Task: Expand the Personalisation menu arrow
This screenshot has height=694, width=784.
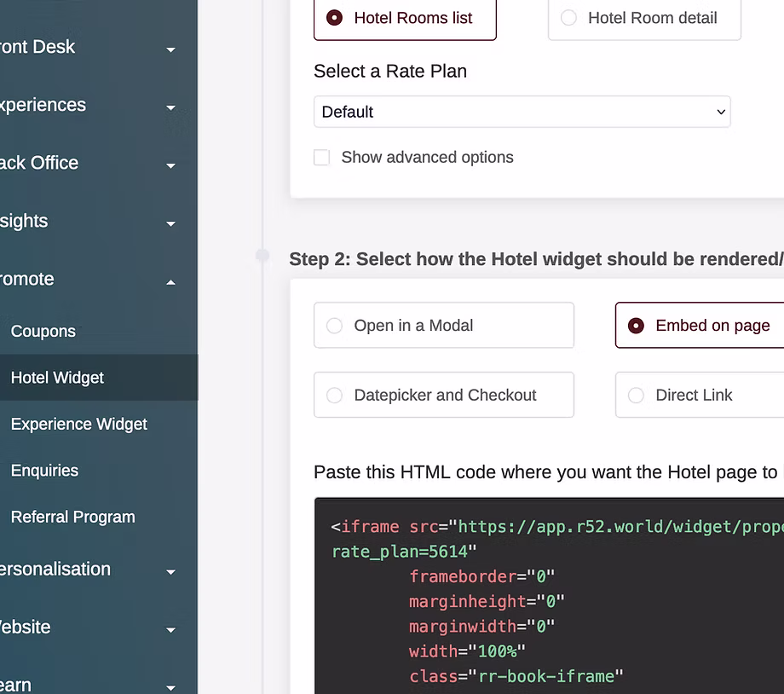Action: pyautogui.click(x=170, y=571)
